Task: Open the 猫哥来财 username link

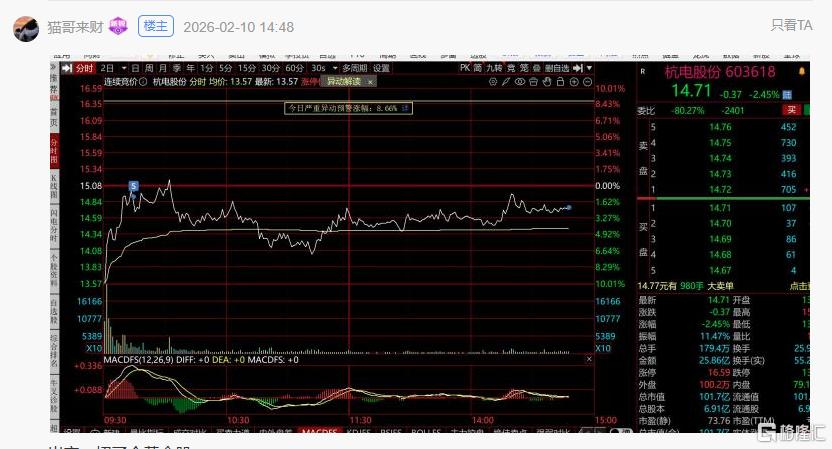Action: coord(75,27)
